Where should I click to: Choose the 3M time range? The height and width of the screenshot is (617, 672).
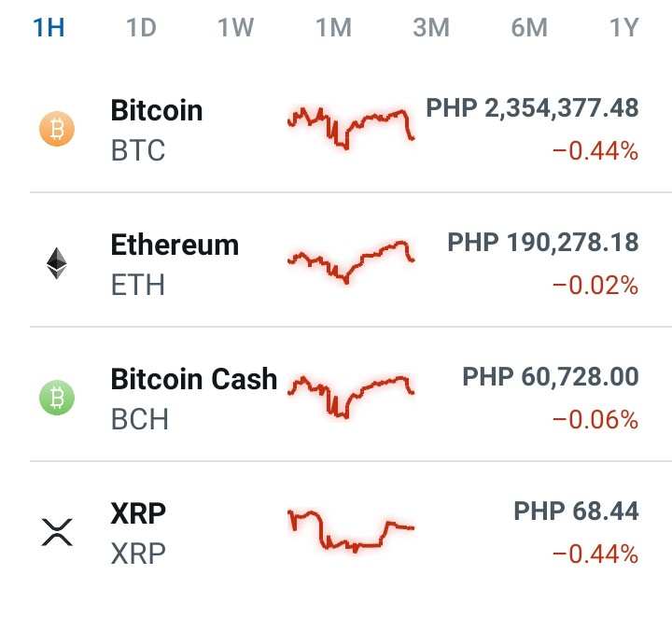pyautogui.click(x=431, y=28)
